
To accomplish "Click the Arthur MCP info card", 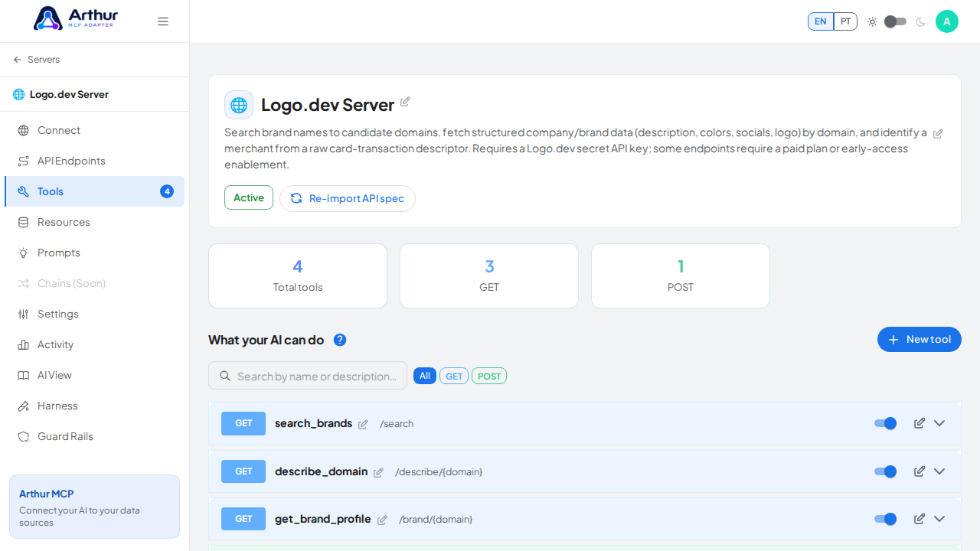I will coord(94,507).
